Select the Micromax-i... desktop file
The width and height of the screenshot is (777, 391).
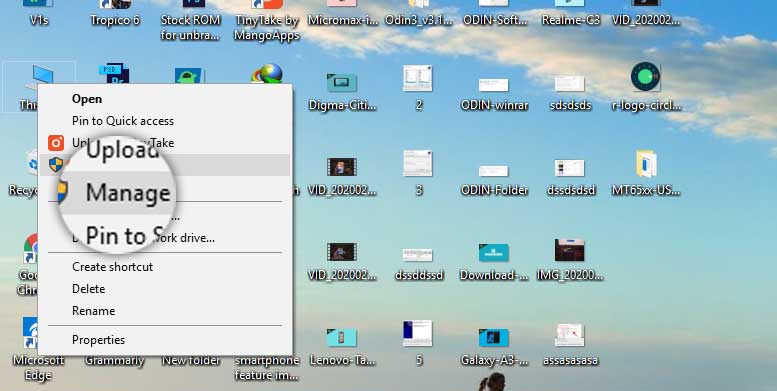coord(343,14)
